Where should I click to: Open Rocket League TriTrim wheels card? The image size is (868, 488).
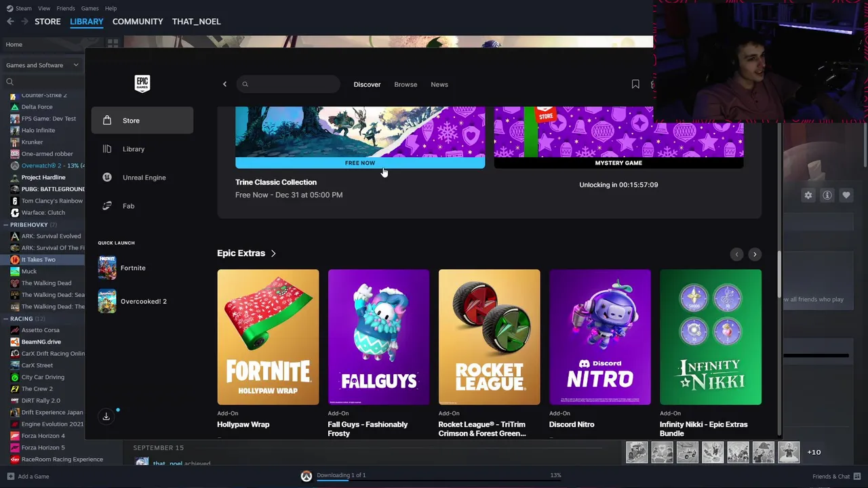[x=490, y=337]
